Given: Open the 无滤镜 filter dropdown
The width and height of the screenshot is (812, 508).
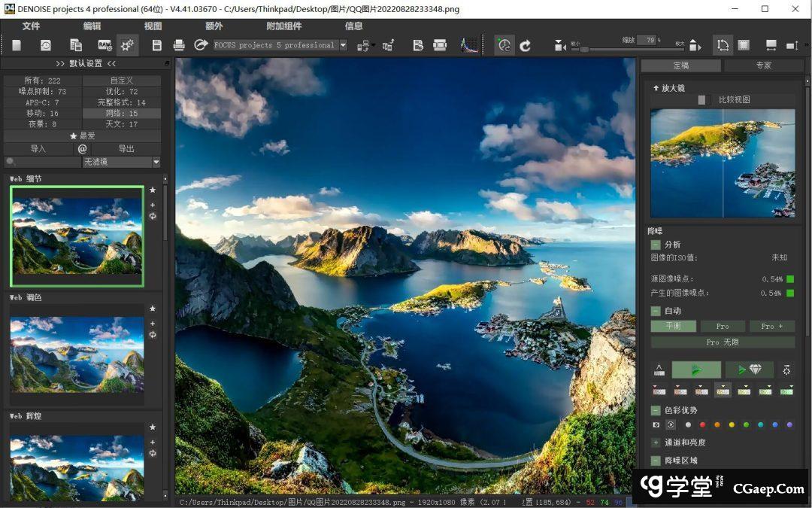Looking at the screenshot, I should (121, 162).
